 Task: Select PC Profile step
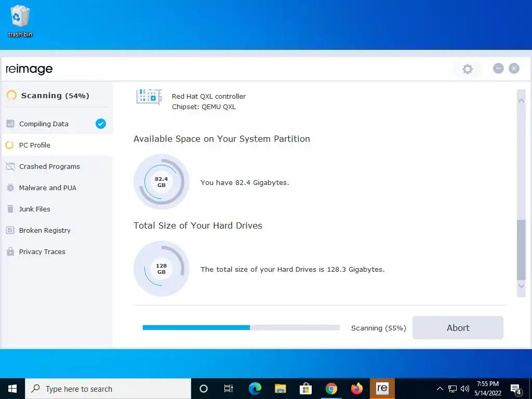57,145
